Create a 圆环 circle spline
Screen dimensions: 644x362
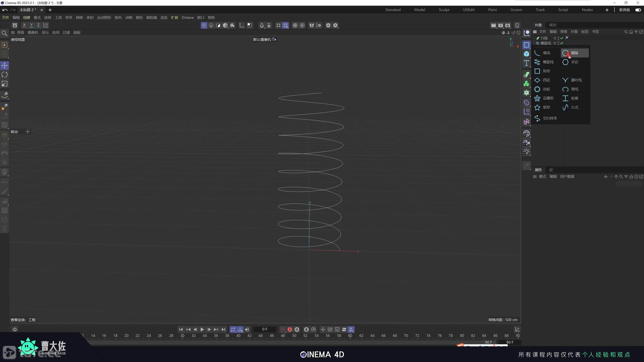[x=574, y=53]
